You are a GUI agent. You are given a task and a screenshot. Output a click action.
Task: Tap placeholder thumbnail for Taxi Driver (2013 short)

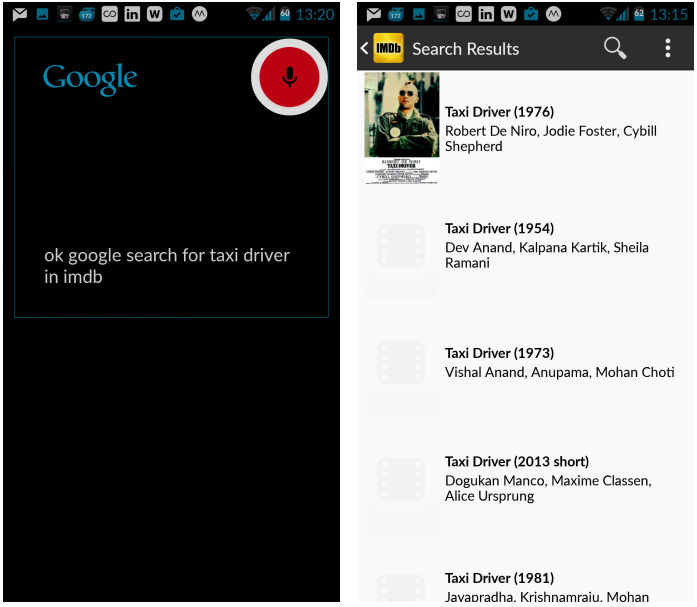tap(401, 479)
